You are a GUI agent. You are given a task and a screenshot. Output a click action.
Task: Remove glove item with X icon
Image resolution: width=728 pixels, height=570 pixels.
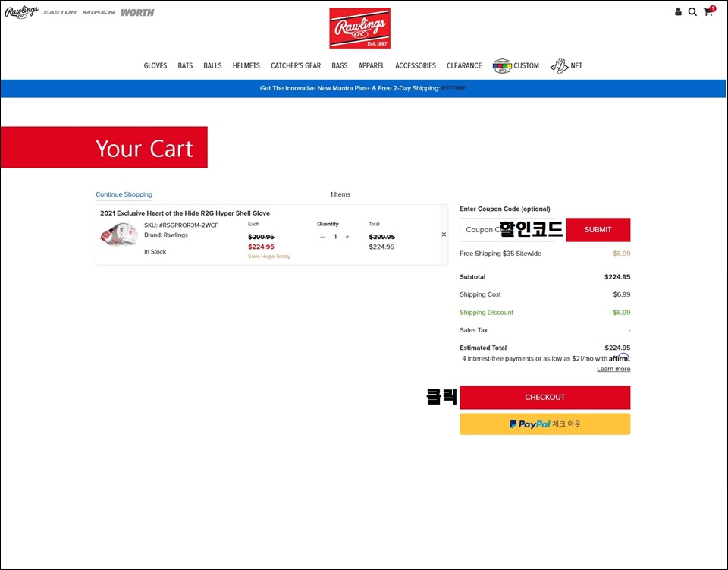point(444,235)
